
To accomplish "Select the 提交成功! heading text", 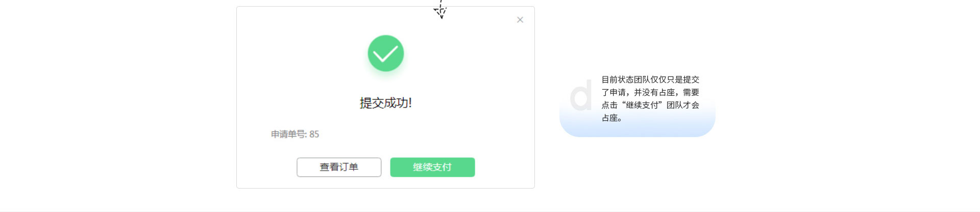I will coord(385,103).
